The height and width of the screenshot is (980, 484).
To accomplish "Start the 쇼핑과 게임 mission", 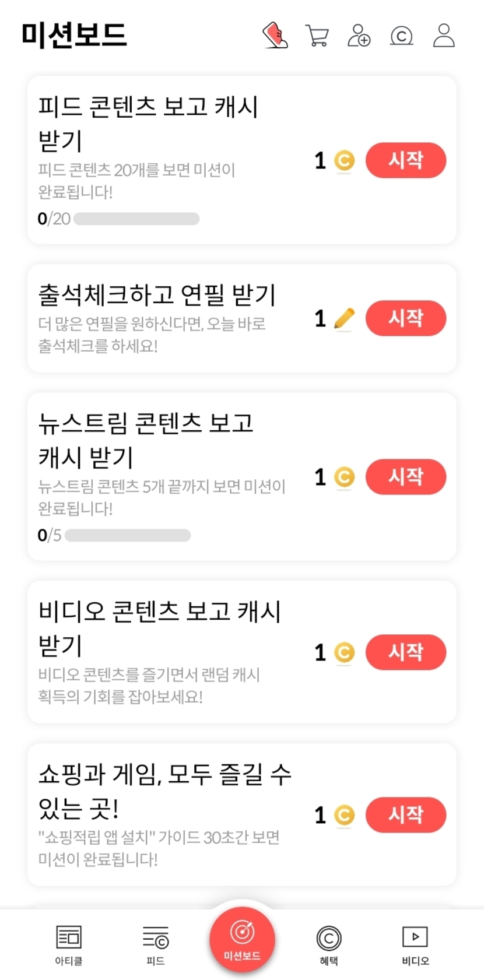I will [406, 814].
